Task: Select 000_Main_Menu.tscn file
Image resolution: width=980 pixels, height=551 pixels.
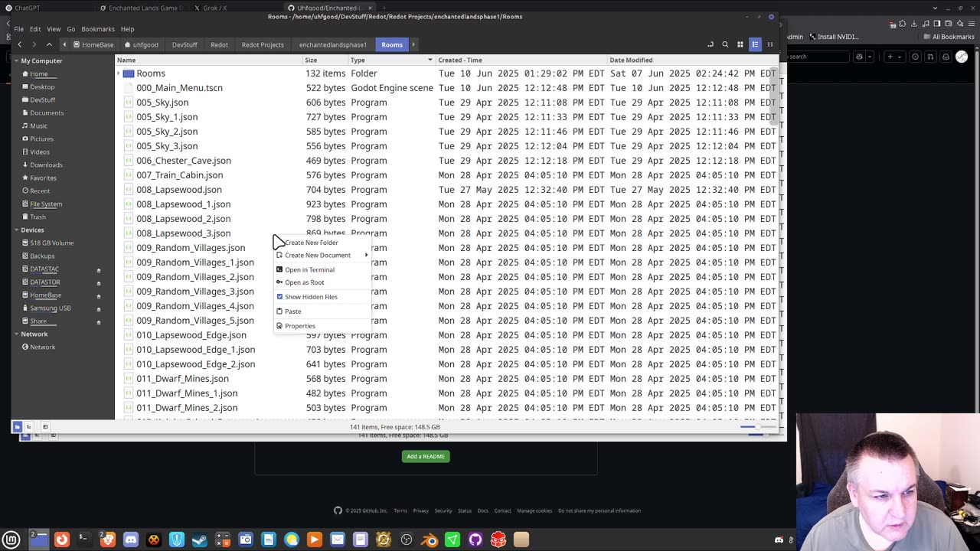Action: point(179,88)
